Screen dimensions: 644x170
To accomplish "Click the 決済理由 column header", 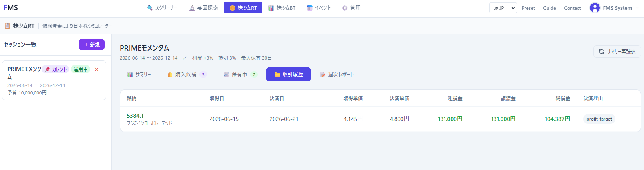I will 593,98.
